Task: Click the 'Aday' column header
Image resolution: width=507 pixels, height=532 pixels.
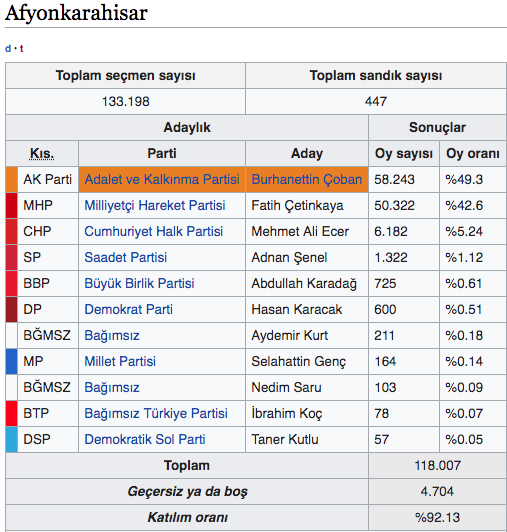Action: [307, 153]
